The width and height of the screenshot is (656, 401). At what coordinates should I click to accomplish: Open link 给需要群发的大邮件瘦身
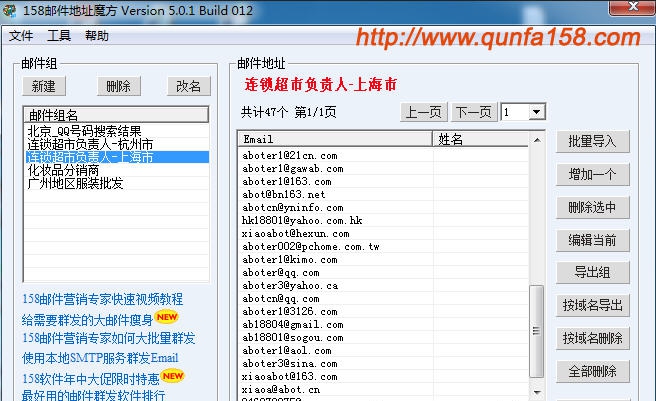tap(87, 320)
